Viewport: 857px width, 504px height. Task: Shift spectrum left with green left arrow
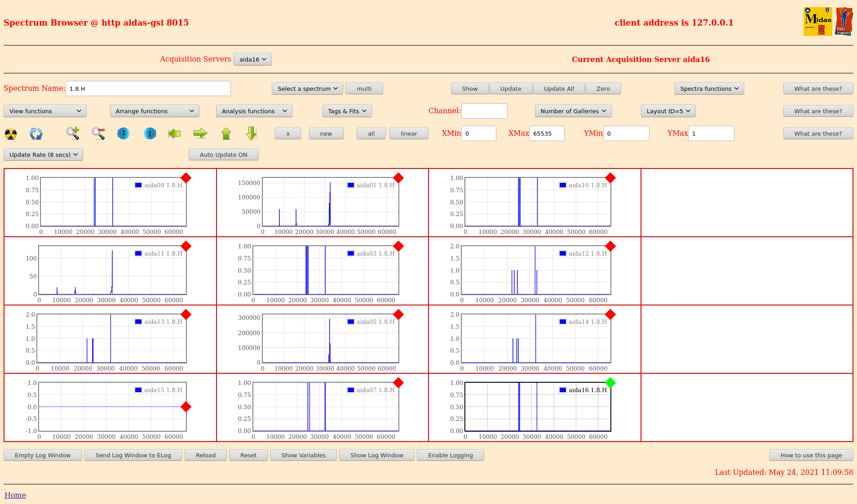[175, 133]
